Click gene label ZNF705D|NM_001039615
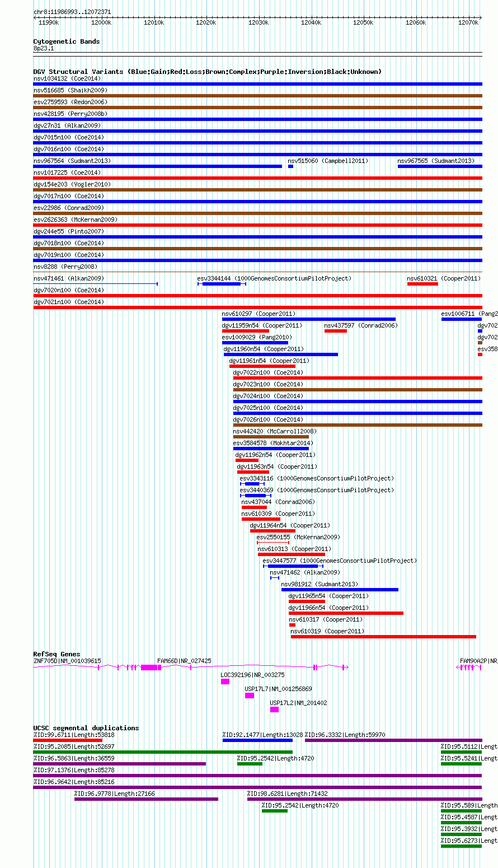Viewport: 498px width, 868px height. click(x=67, y=661)
